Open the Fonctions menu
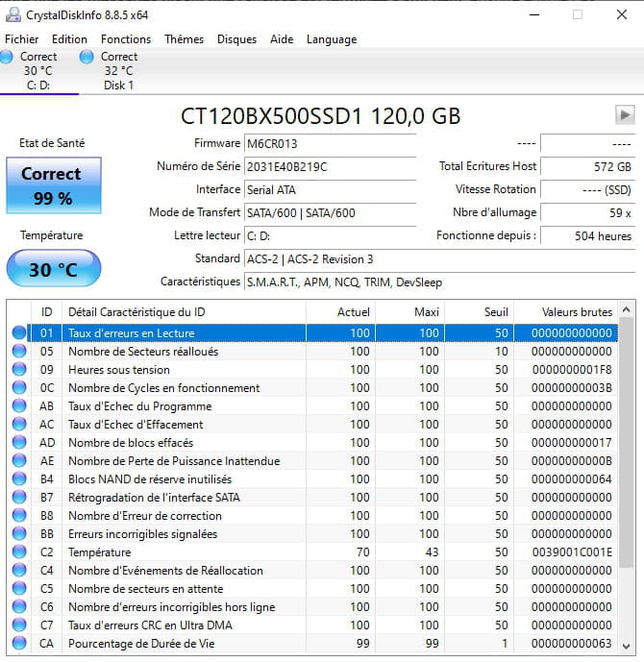Viewport: 644px width, 662px height. point(126,39)
